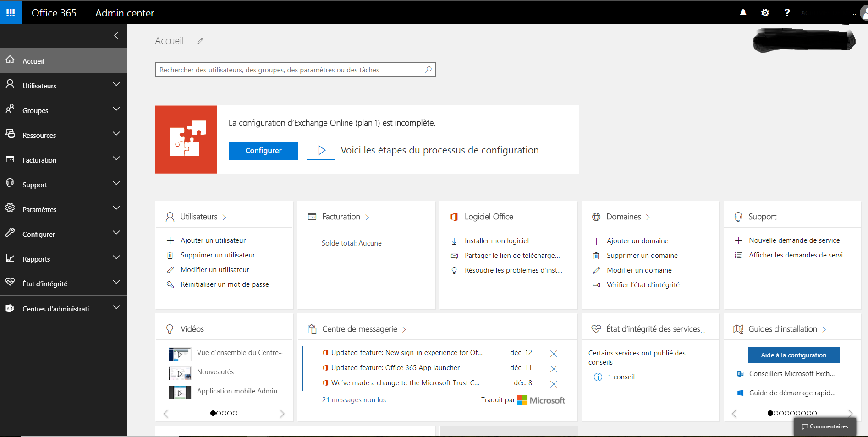Click the share download link mail icon
This screenshot has width=868, height=437.
point(454,256)
